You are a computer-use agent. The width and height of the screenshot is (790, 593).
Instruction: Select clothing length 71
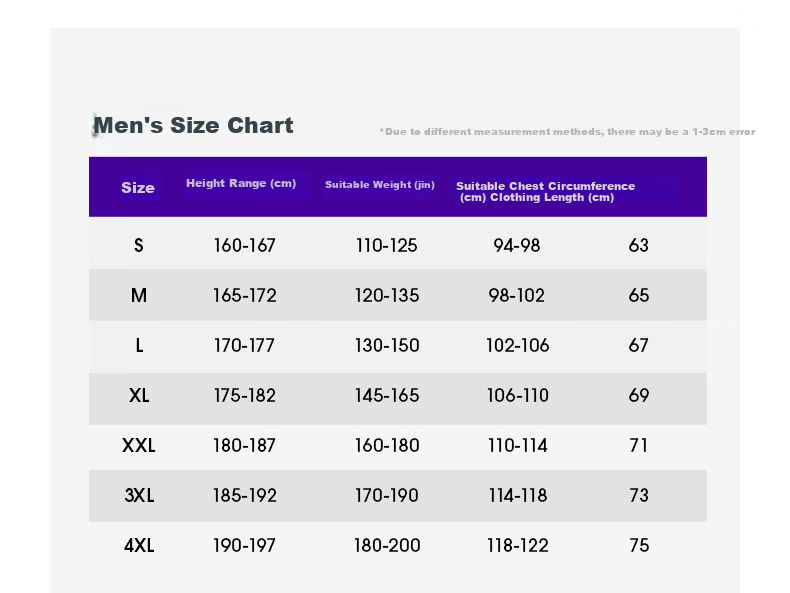(638, 445)
